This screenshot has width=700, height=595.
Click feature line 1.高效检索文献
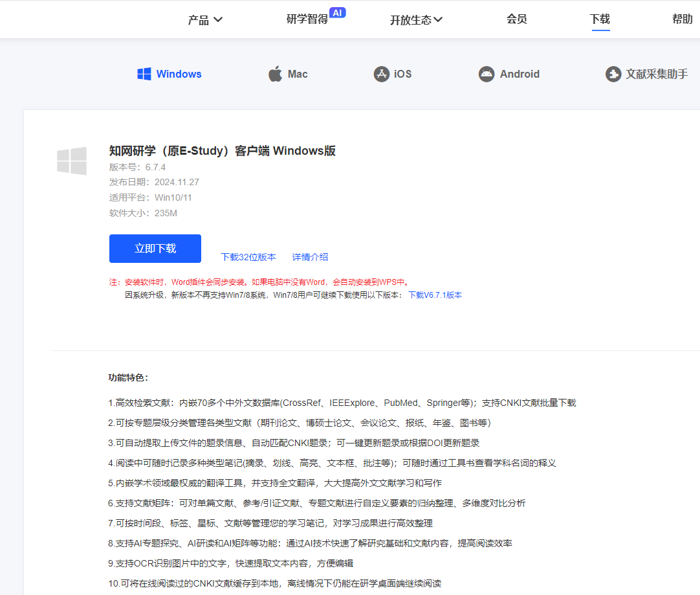pos(342,403)
